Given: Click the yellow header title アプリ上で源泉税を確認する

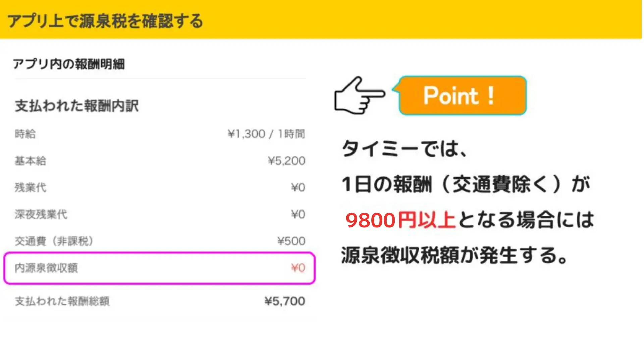Looking at the screenshot, I should pyautogui.click(x=105, y=21).
